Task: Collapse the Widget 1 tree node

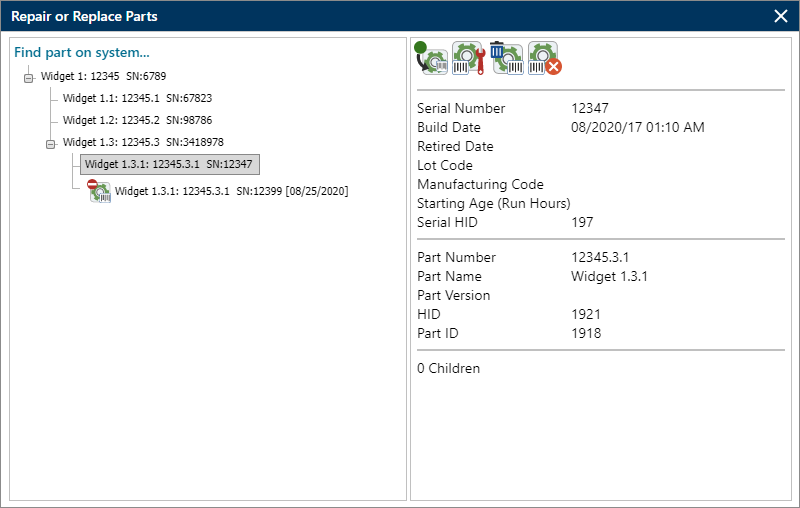Action: coord(29,77)
